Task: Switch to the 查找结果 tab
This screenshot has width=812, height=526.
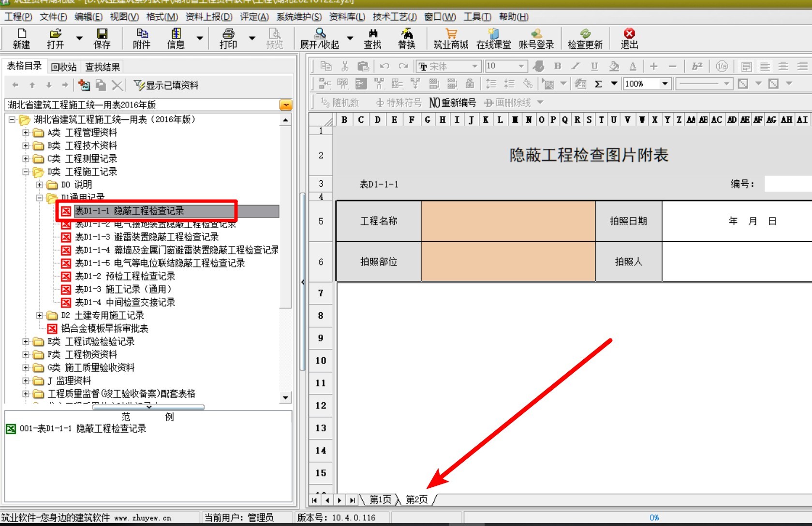Action: [x=103, y=67]
